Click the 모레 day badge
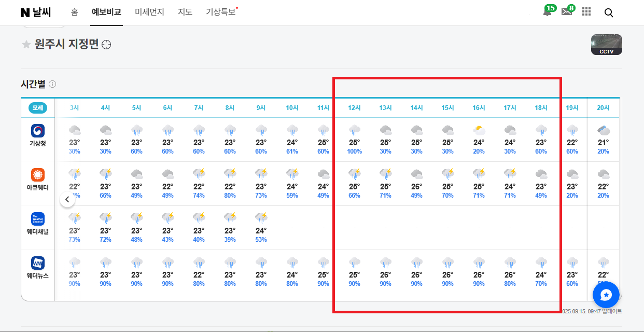 tap(38, 108)
